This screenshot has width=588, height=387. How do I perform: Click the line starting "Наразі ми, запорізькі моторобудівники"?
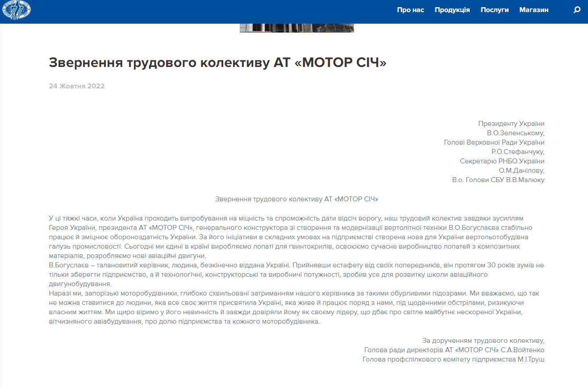(x=295, y=293)
